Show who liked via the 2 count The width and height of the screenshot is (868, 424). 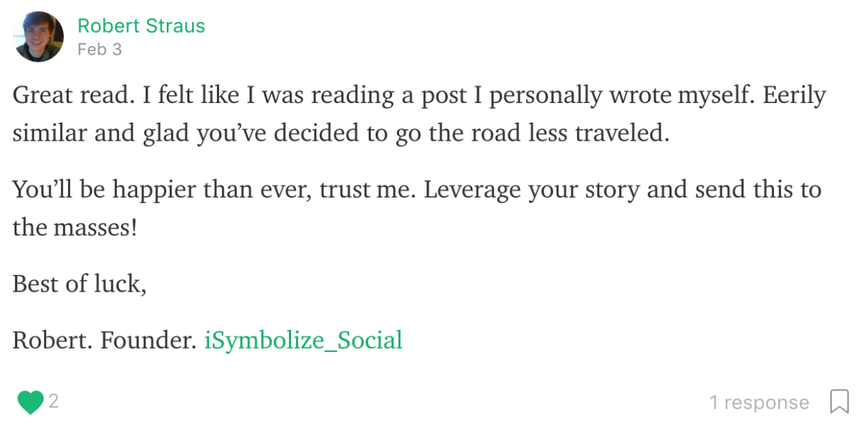point(54,401)
